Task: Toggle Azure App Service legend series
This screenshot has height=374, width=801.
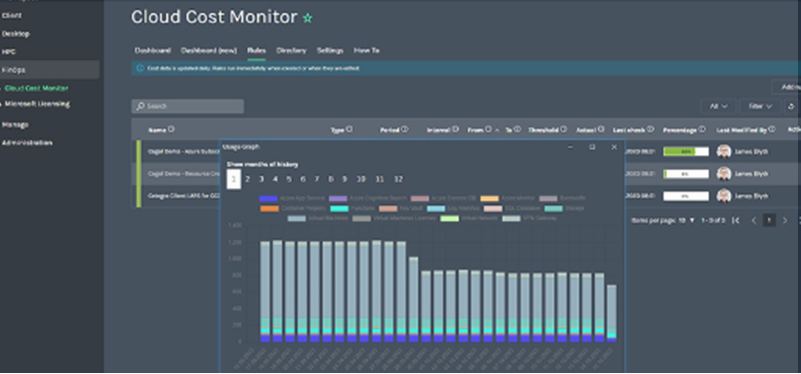Action: [292, 198]
